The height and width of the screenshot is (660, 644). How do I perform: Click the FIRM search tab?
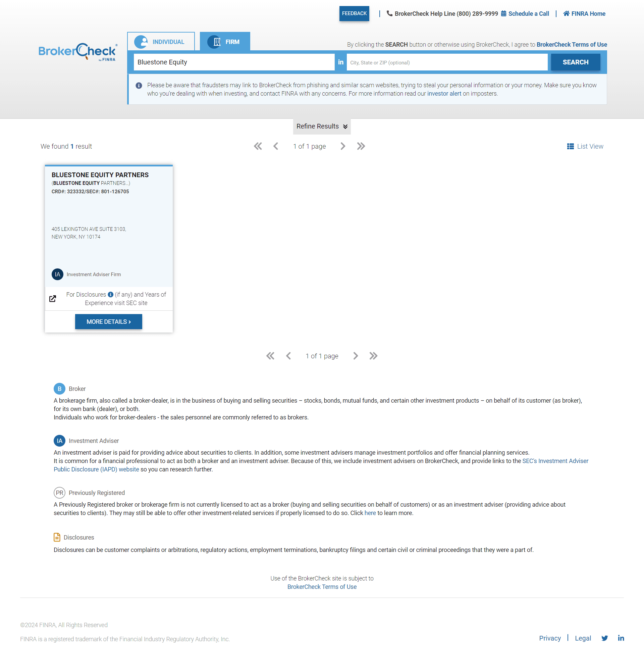(225, 41)
